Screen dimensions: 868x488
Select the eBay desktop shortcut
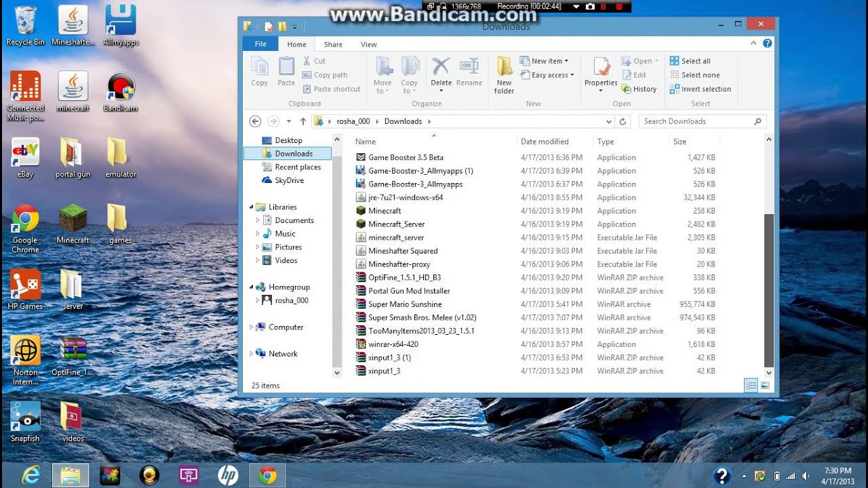[x=25, y=157]
